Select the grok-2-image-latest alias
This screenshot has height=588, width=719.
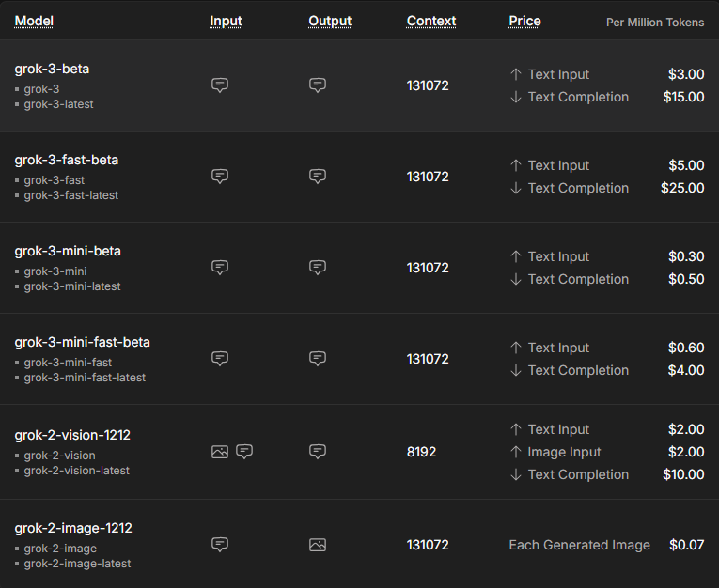click(x=77, y=564)
